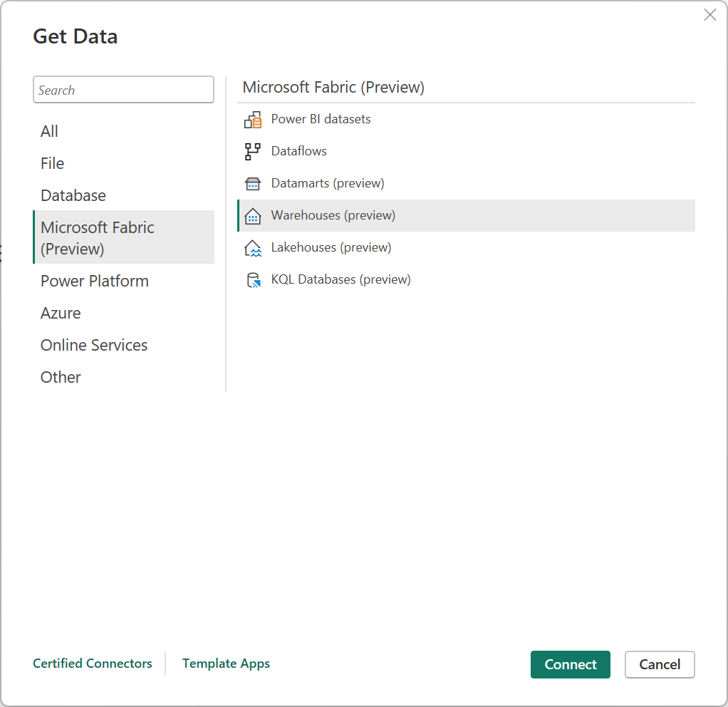Click the KQL Databases connector icon

(253, 279)
